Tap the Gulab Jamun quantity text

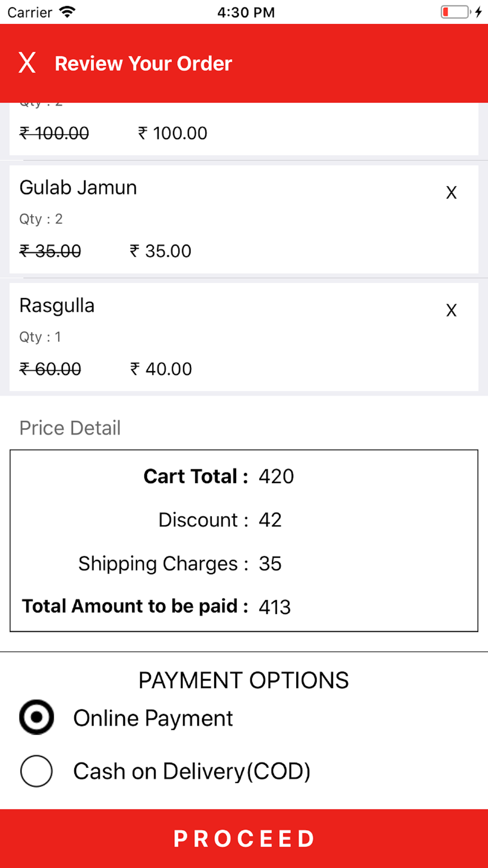41,219
